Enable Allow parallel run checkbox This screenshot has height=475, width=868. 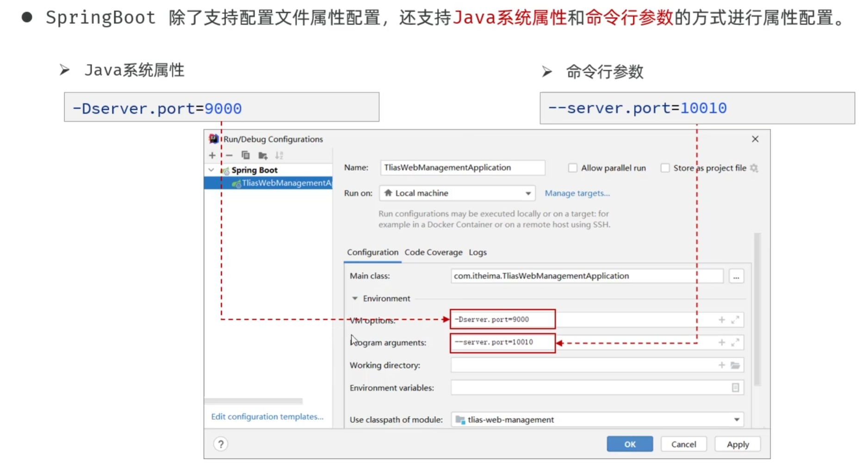(573, 168)
